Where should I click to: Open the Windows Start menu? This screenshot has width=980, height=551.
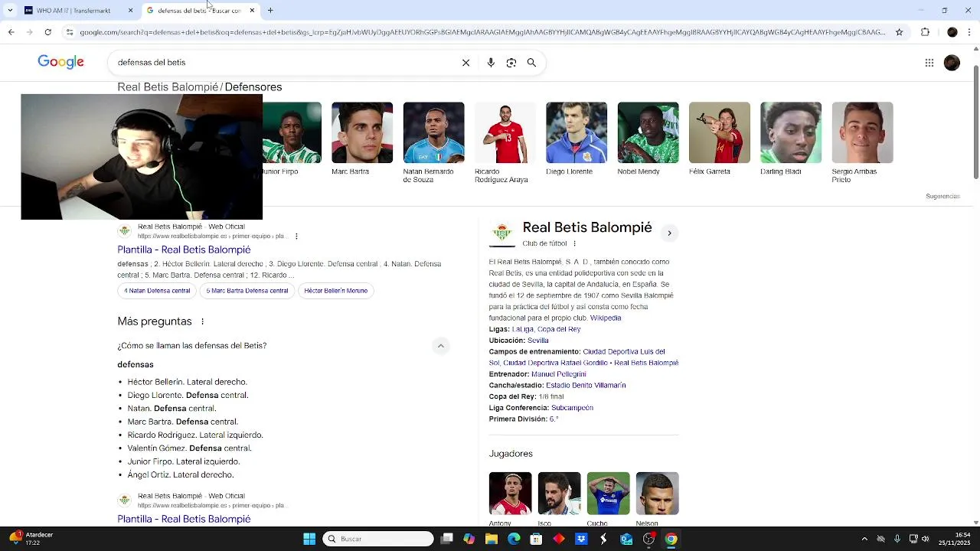coord(309,539)
